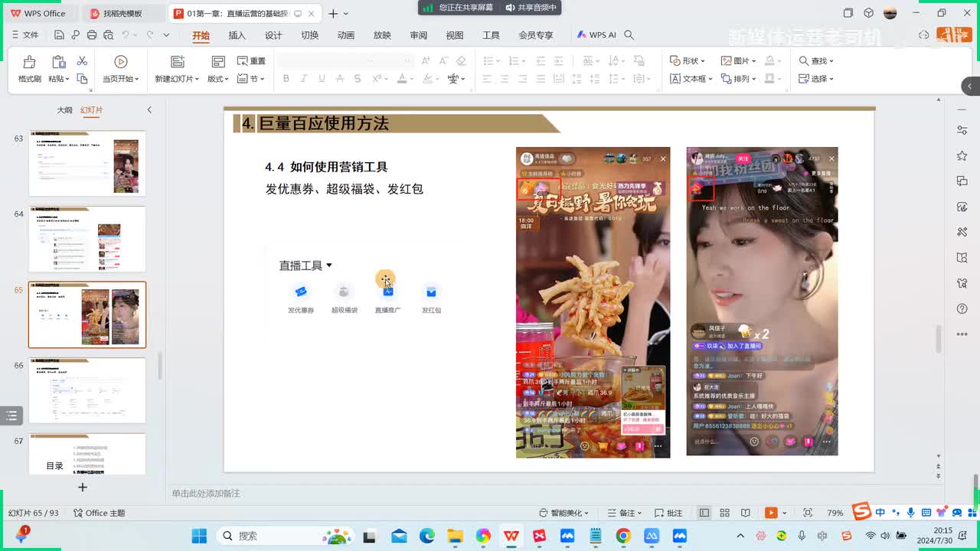The image size is (980, 551).
Task: Open the Shapes (形状) dropdown
Action: [687, 61]
